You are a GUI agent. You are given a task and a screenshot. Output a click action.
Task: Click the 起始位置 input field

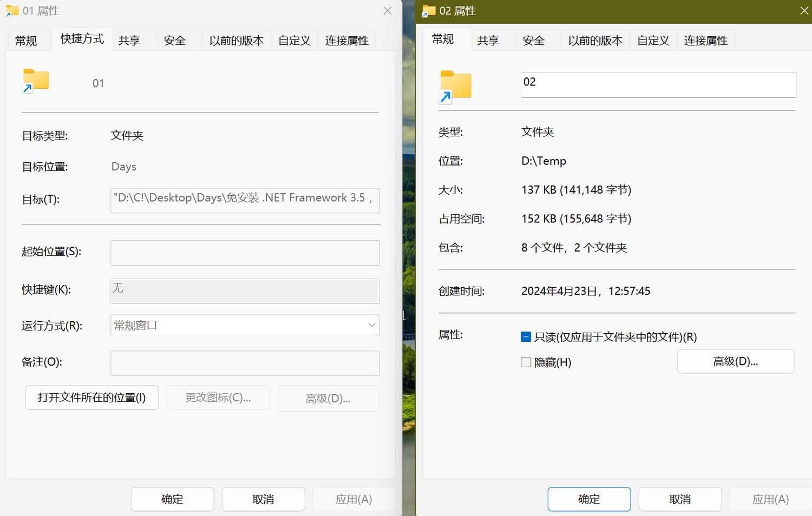[x=245, y=253]
